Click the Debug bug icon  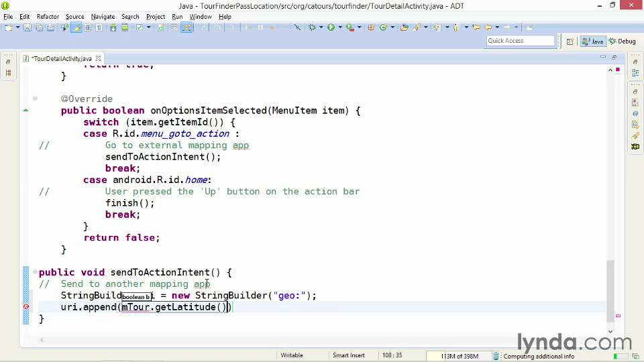[x=312, y=27]
